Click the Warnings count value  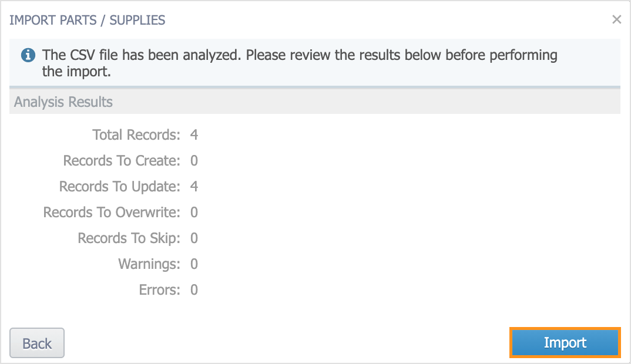coord(194,264)
